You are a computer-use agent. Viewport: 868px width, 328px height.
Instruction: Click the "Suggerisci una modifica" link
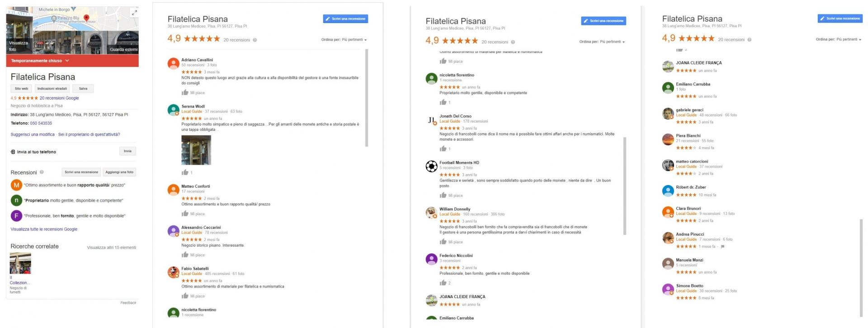tap(33, 134)
